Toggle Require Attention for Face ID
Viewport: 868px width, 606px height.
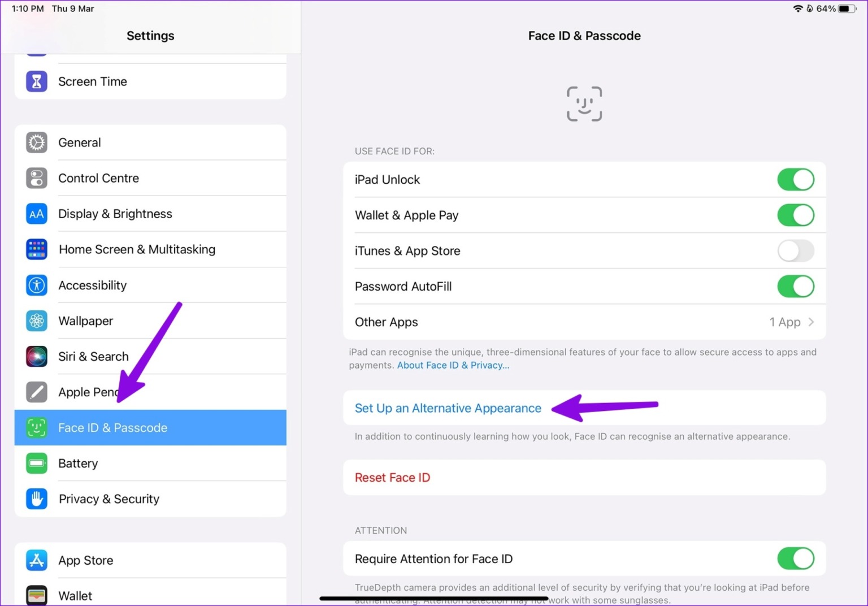pos(796,559)
